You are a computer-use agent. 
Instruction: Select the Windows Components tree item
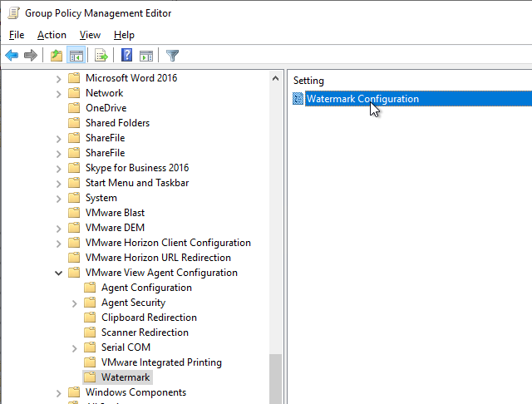(135, 392)
